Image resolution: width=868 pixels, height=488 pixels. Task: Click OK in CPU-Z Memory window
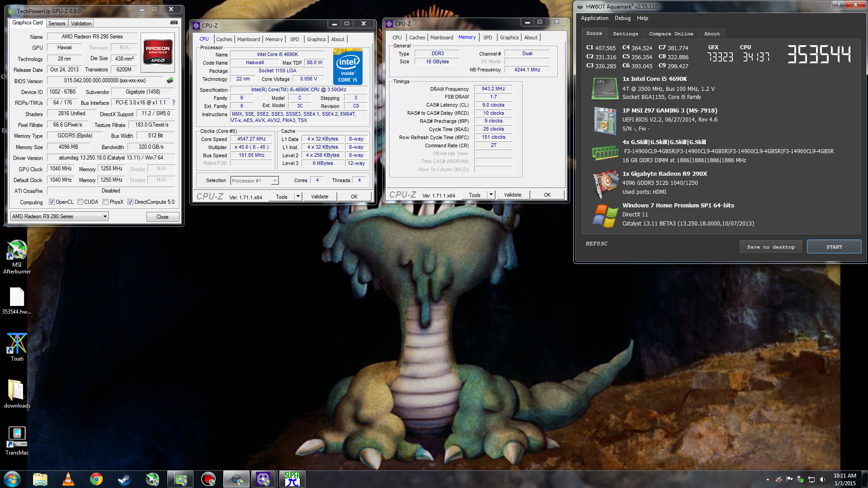coord(547,195)
